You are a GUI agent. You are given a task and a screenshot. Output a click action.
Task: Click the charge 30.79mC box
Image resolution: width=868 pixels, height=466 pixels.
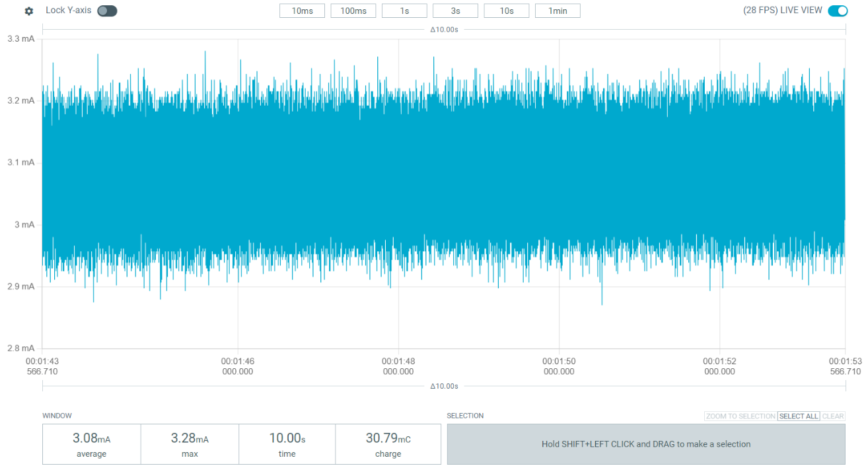(388, 444)
